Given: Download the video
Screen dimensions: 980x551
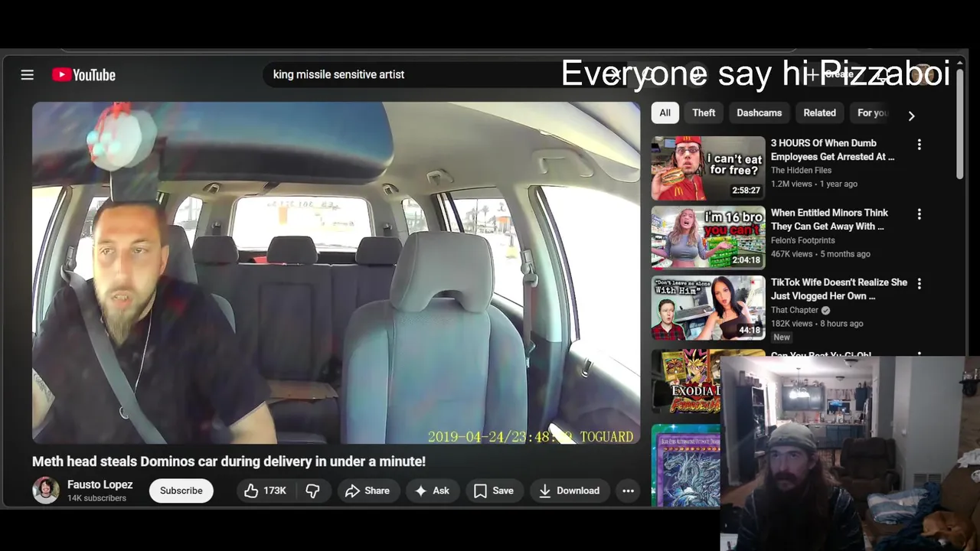Looking at the screenshot, I should pyautogui.click(x=569, y=491).
